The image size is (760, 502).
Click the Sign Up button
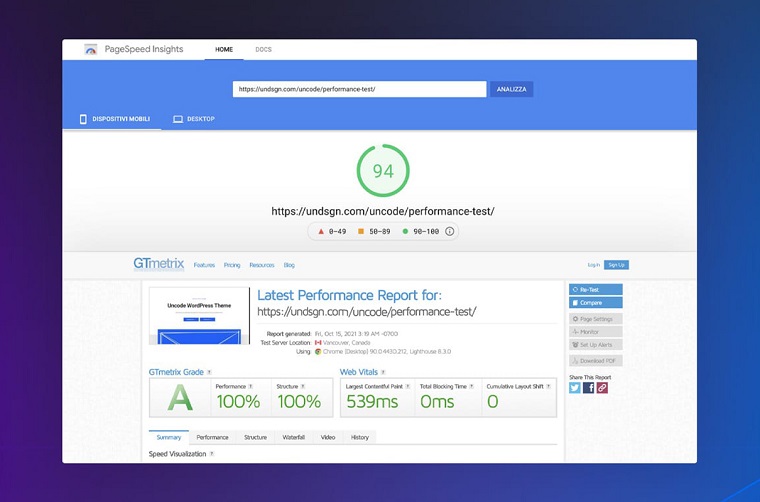[616, 265]
